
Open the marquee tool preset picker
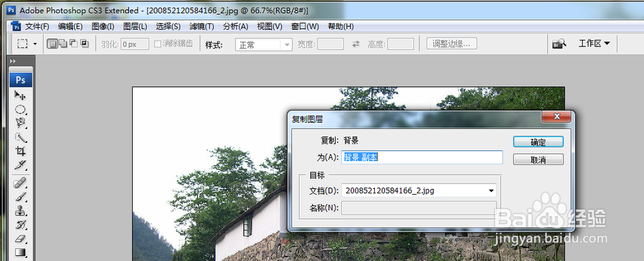(35, 44)
